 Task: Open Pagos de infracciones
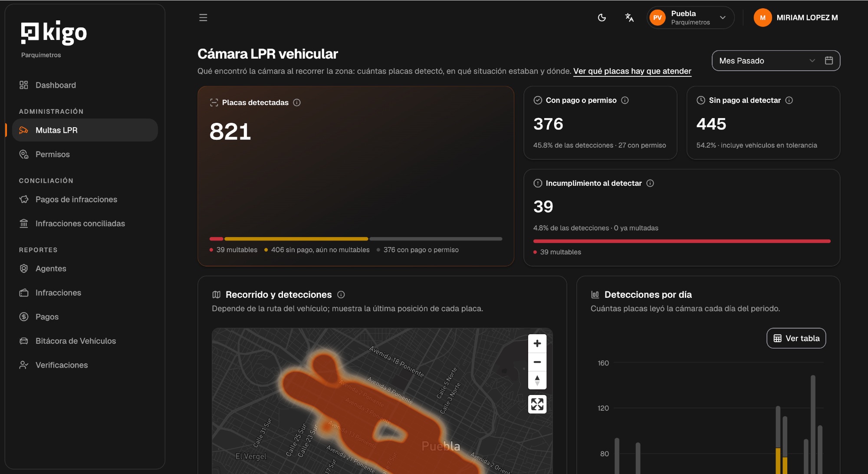pyautogui.click(x=85, y=199)
